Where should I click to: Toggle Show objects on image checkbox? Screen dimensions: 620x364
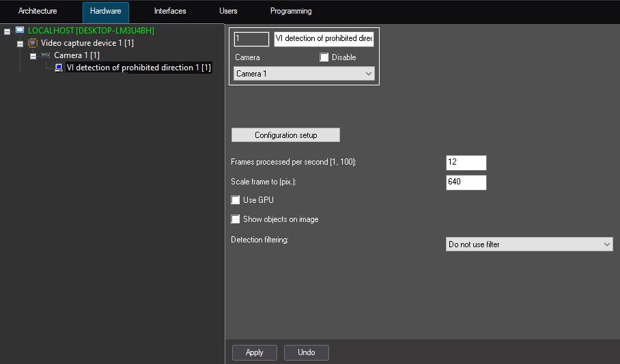pos(236,219)
